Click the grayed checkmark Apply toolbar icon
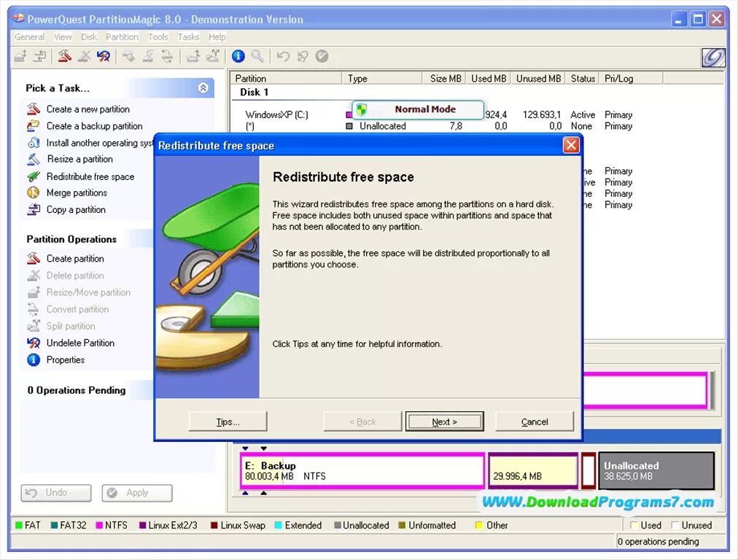 322,56
